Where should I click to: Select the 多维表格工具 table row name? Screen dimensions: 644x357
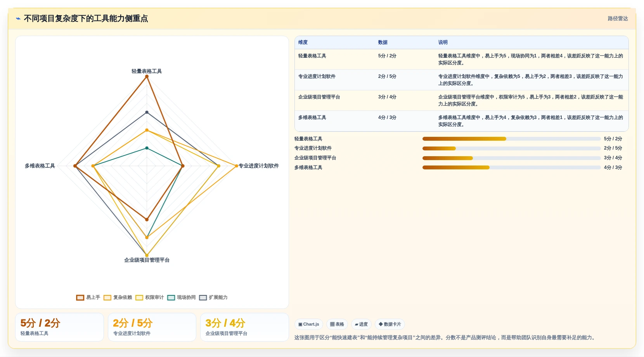tap(312, 117)
